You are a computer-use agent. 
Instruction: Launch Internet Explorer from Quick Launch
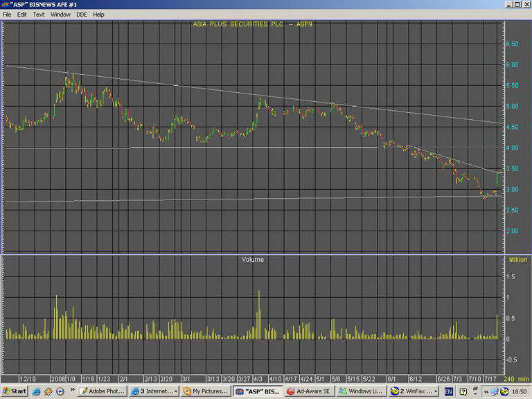pos(36,391)
